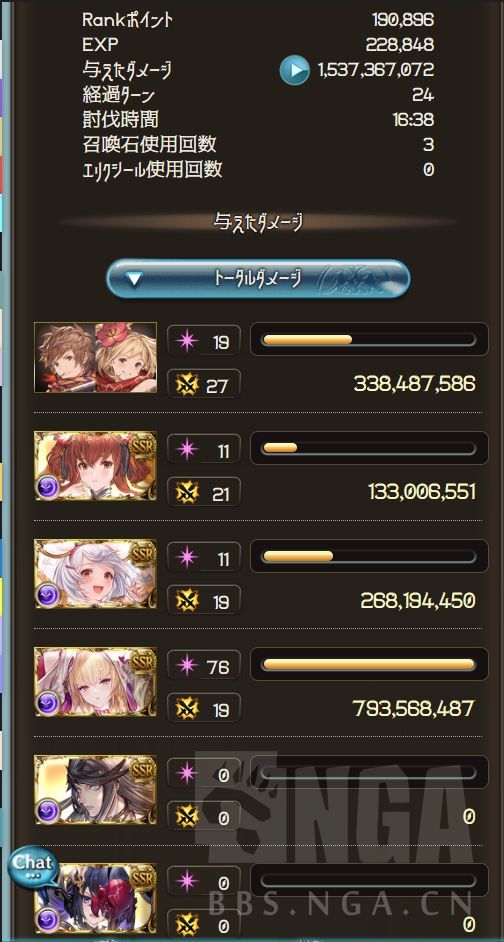Click the total damage value 1,537,367,072

pos(376,70)
